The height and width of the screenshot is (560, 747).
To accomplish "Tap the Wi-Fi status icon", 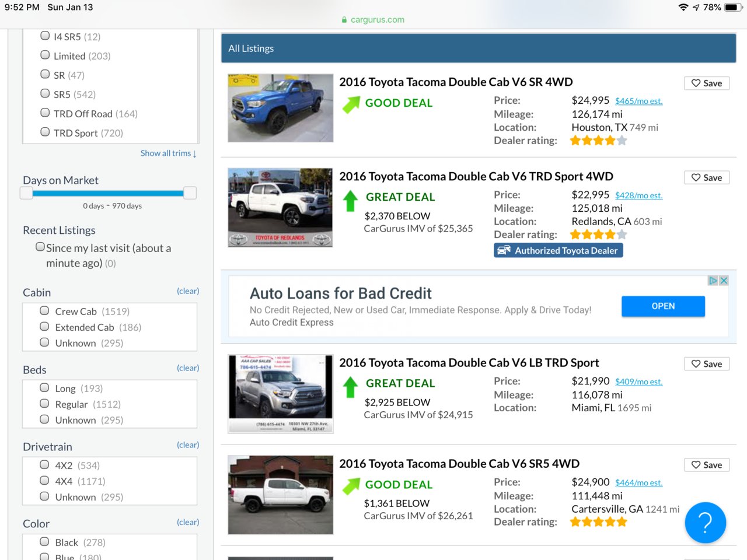I will pos(683,8).
